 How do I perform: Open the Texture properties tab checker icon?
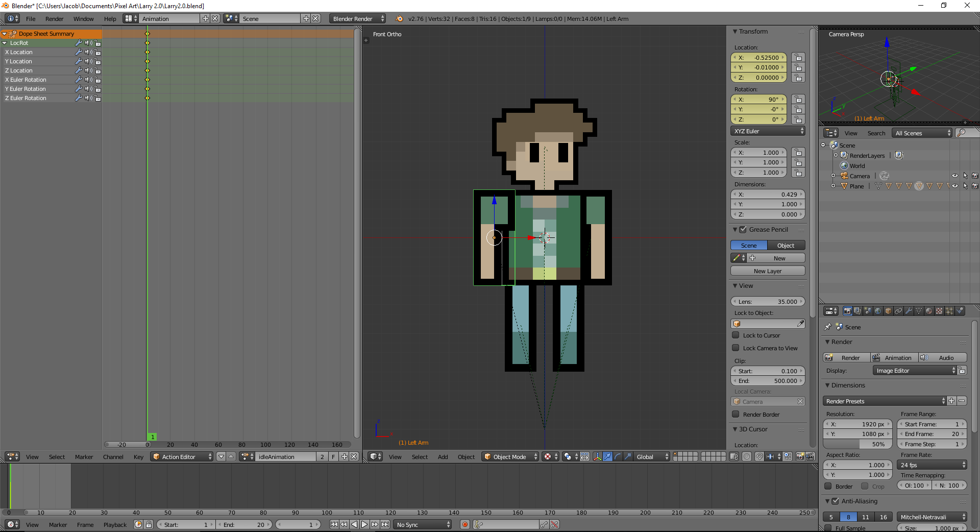click(x=939, y=311)
